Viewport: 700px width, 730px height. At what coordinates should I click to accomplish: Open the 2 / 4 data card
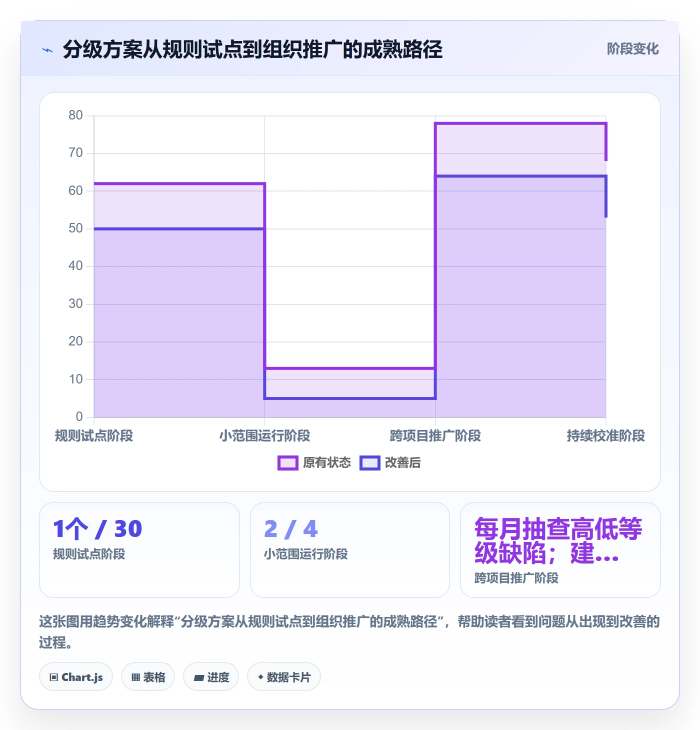point(350,550)
